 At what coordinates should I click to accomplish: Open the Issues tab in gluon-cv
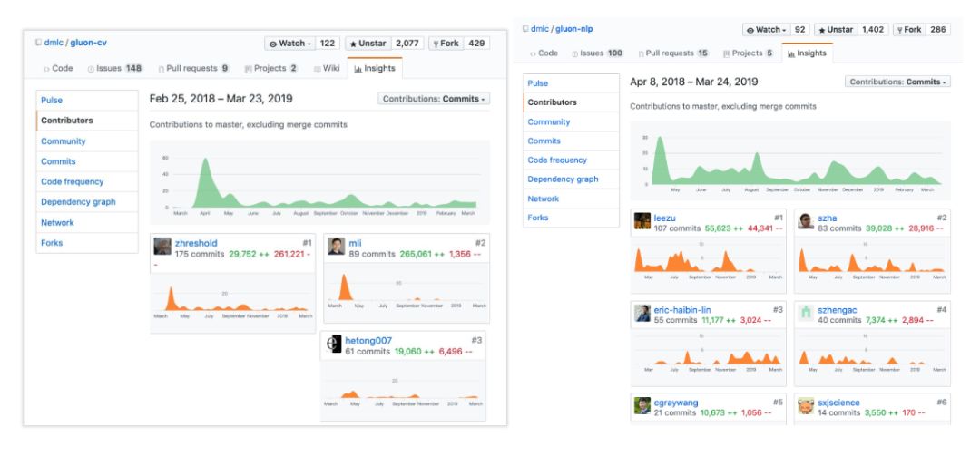coord(115,68)
